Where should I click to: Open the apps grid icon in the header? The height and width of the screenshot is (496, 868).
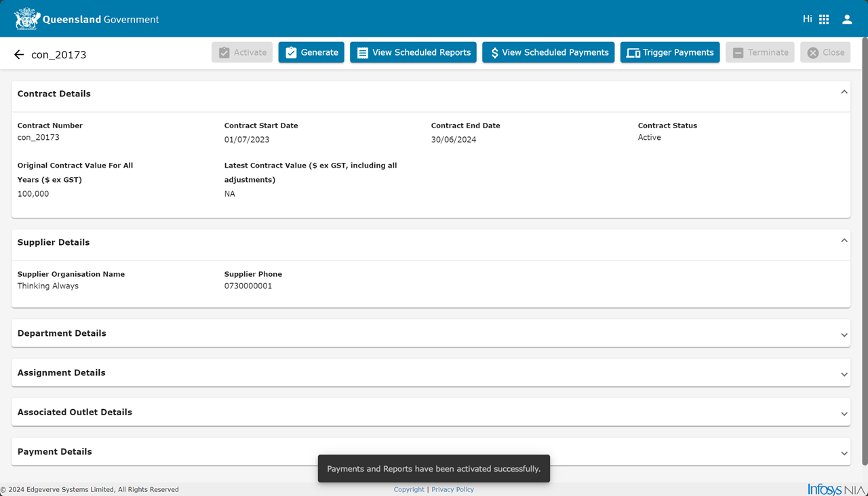824,19
